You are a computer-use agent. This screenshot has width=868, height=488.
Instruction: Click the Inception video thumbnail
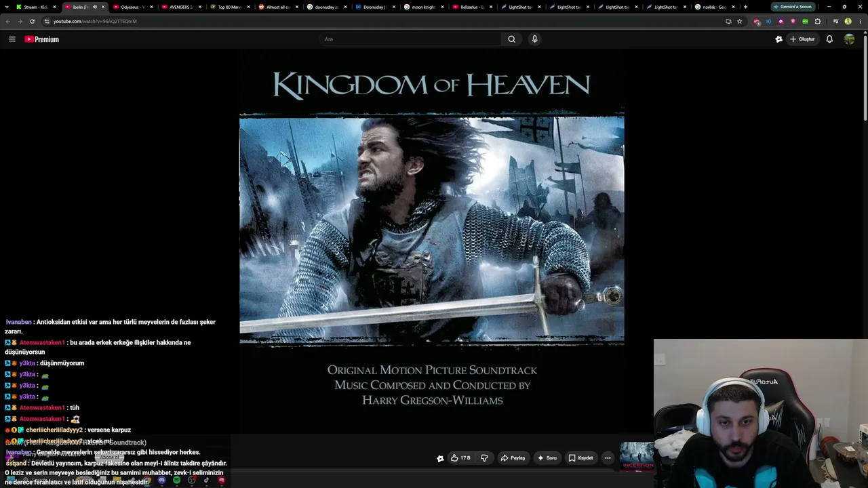(637, 455)
